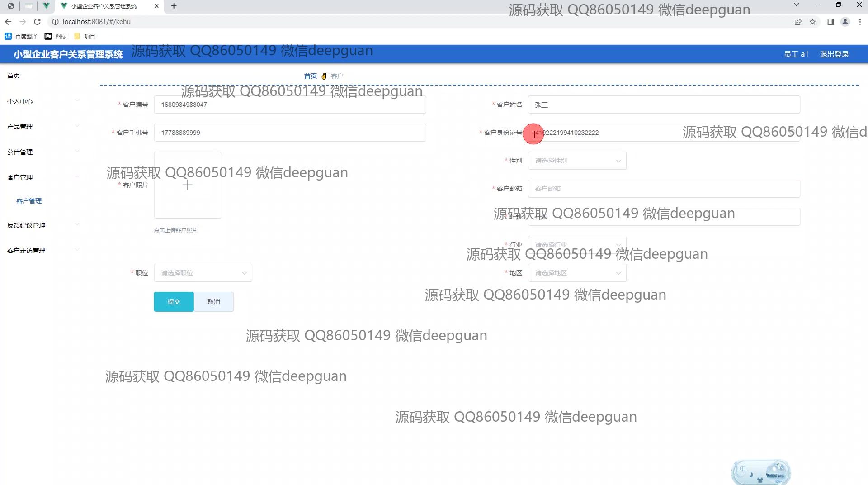
Task: Click the 提交 submit button
Action: [x=174, y=302]
